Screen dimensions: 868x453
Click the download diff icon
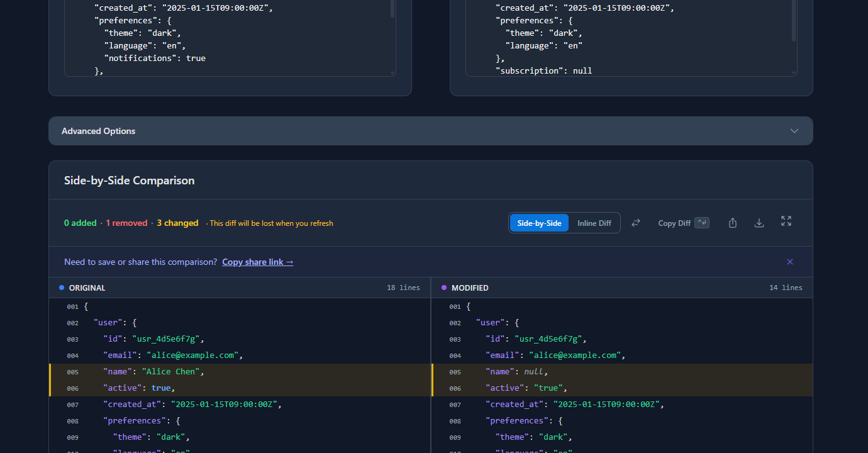[x=759, y=222]
